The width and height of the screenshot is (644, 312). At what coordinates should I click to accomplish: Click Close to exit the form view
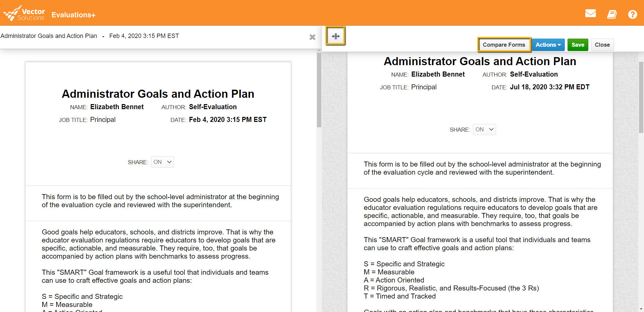[x=602, y=45]
